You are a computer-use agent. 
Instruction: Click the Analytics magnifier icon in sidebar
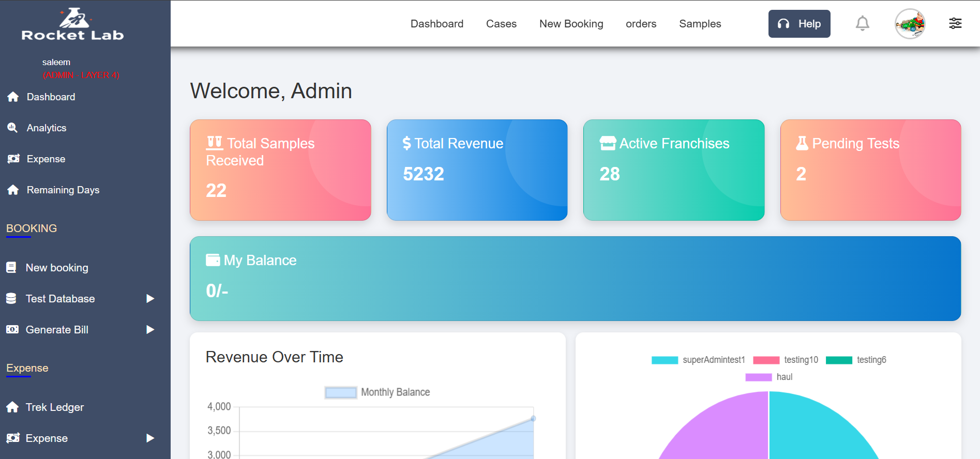point(12,128)
